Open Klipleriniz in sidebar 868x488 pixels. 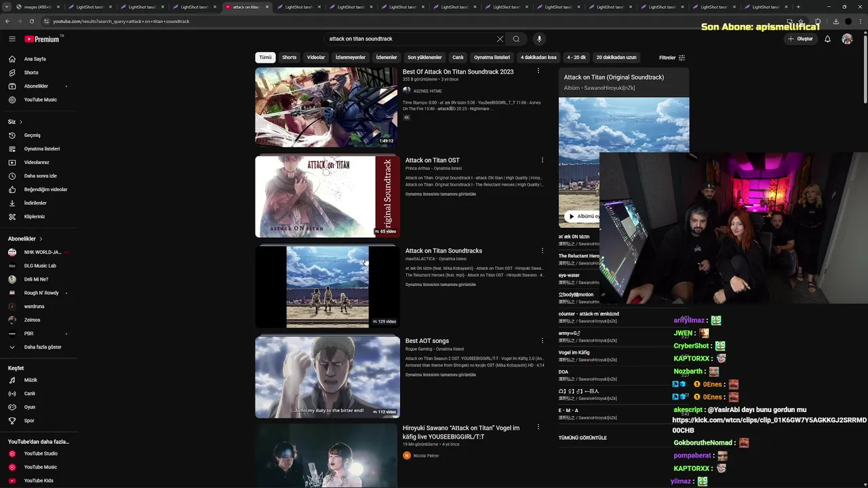(x=34, y=216)
